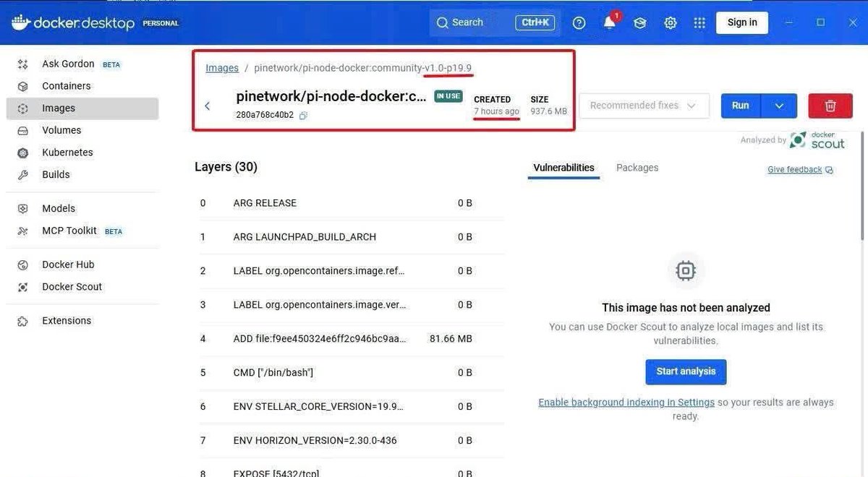Click the Docker Scout sidebar icon
868x477 pixels.
23,287
